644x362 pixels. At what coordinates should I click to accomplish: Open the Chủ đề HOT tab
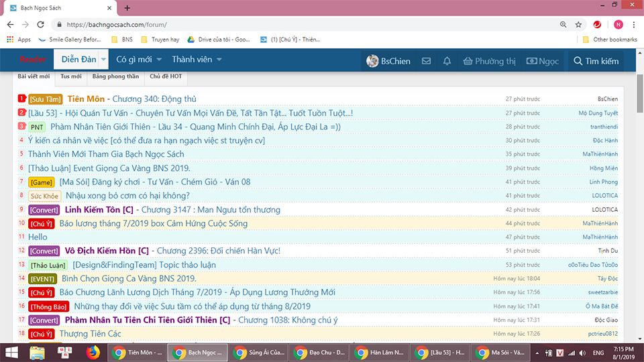coord(165,76)
